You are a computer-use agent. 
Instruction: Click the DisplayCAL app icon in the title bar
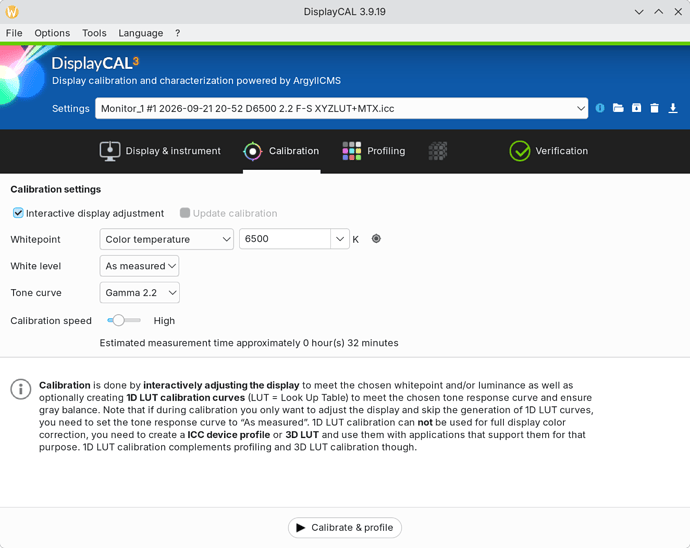12,12
